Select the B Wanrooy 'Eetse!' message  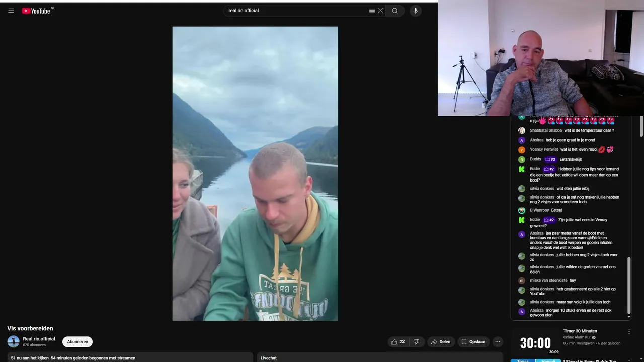(556, 210)
